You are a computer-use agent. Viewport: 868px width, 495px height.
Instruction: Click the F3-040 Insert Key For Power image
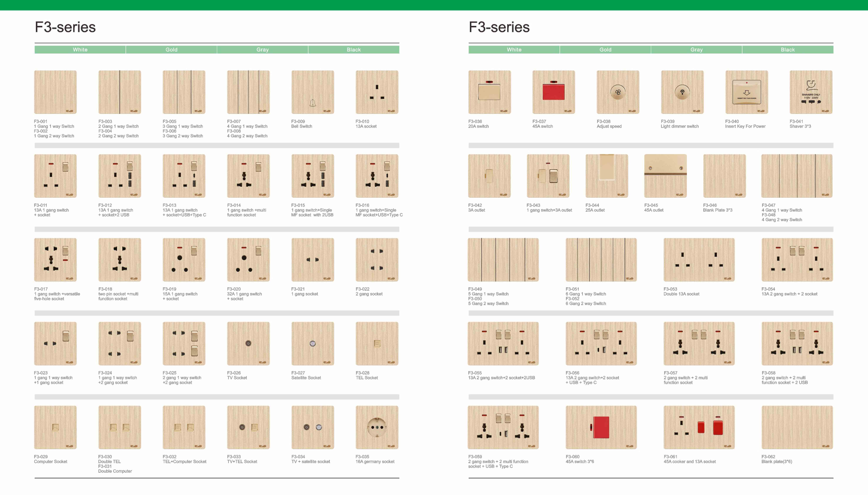point(747,92)
